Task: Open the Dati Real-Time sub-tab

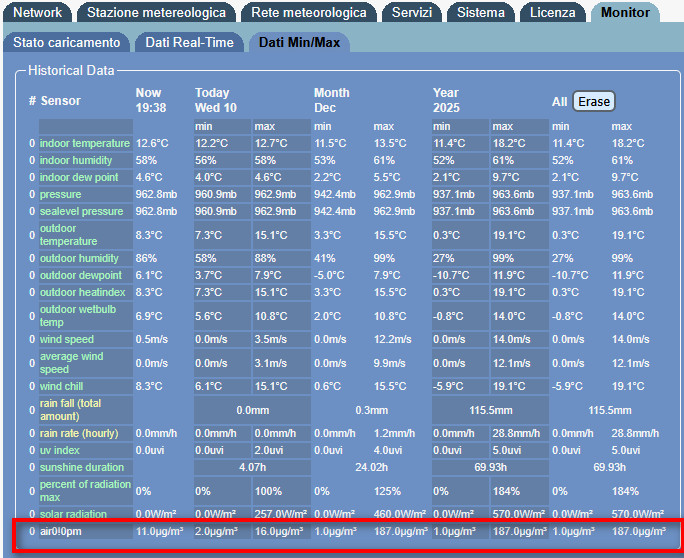Action: click(189, 43)
